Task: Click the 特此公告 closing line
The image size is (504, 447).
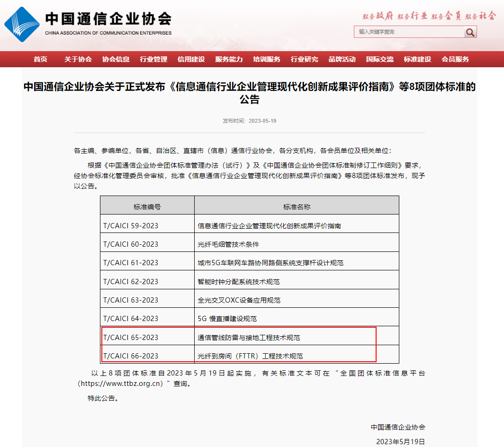Action: [104, 398]
